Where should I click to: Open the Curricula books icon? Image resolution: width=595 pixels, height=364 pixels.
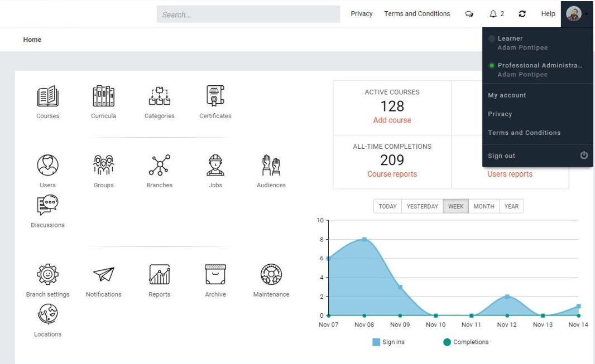tap(104, 96)
